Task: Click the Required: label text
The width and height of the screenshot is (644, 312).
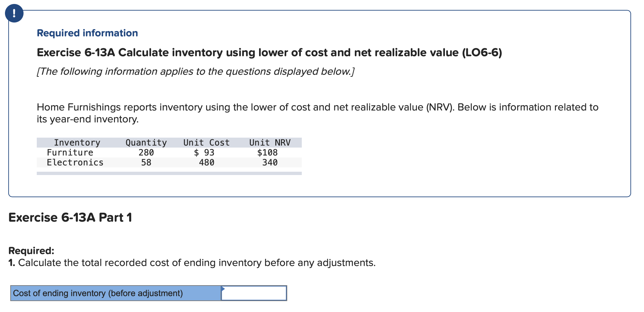Action: (30, 250)
